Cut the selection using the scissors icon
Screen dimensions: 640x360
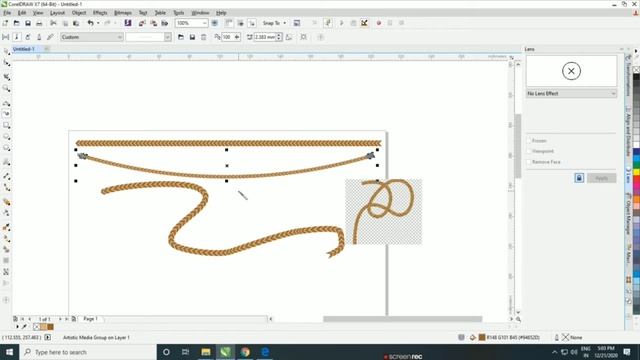click(53, 23)
